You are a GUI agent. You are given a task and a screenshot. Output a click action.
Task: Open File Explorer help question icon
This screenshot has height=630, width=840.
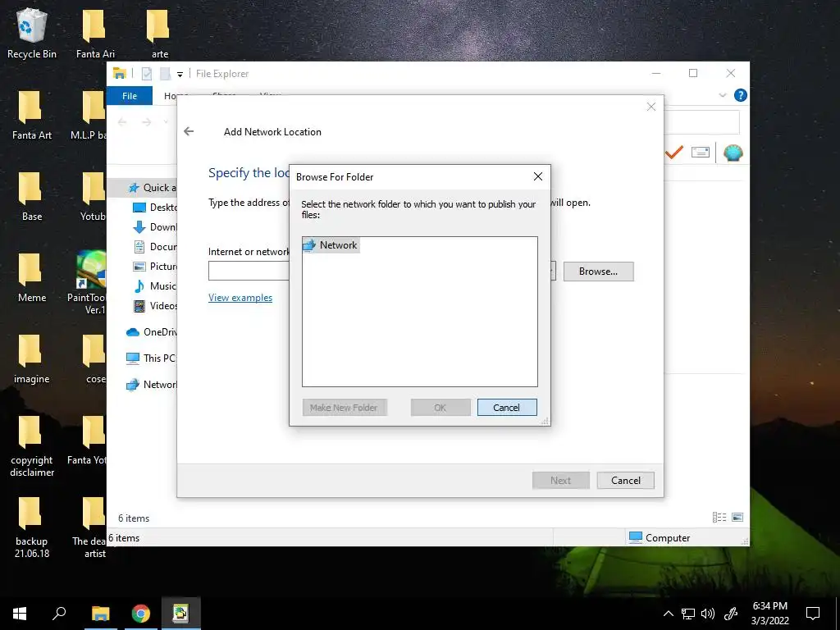741,95
